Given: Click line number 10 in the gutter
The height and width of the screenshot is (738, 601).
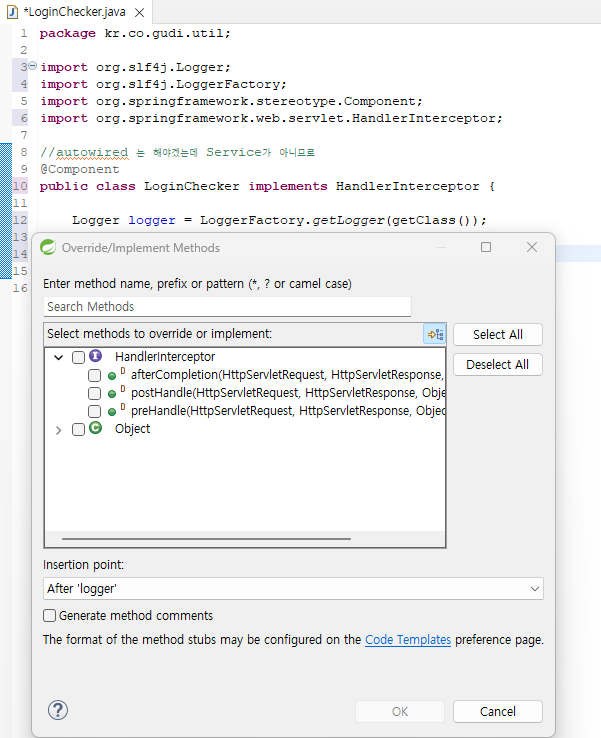Looking at the screenshot, I should pyautogui.click(x=20, y=186).
